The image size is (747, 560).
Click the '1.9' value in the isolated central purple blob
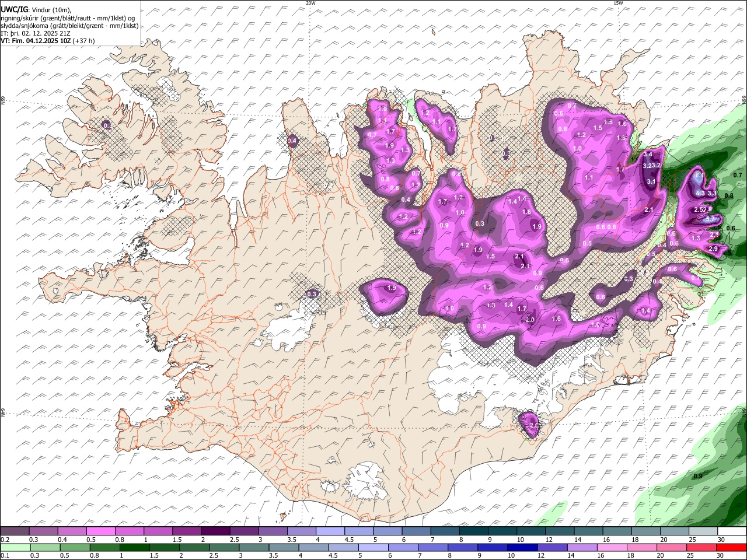392,288
